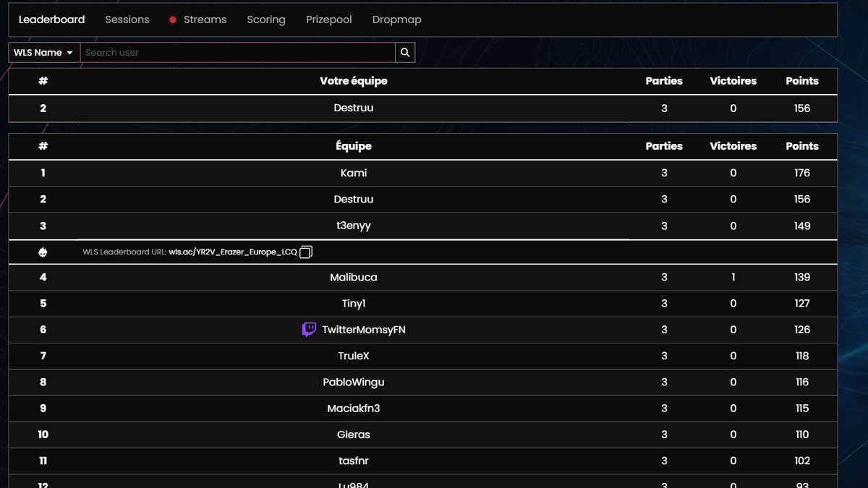Click the search magnifier icon button

pos(405,52)
